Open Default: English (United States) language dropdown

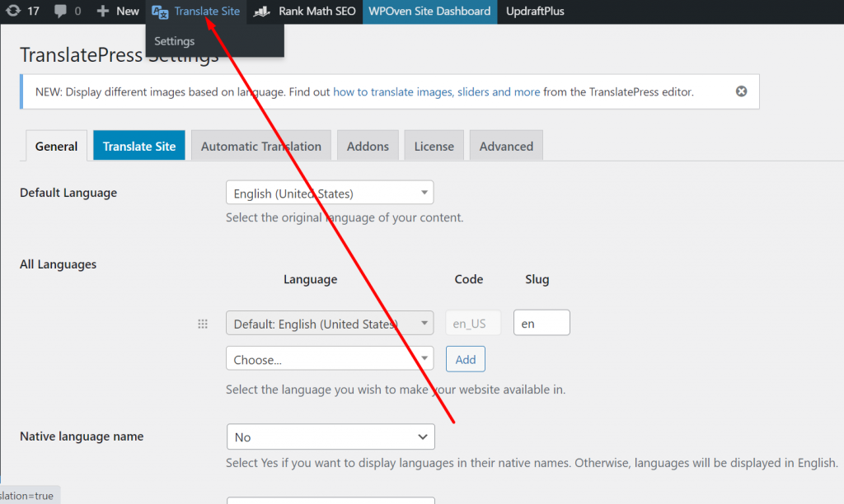330,324
